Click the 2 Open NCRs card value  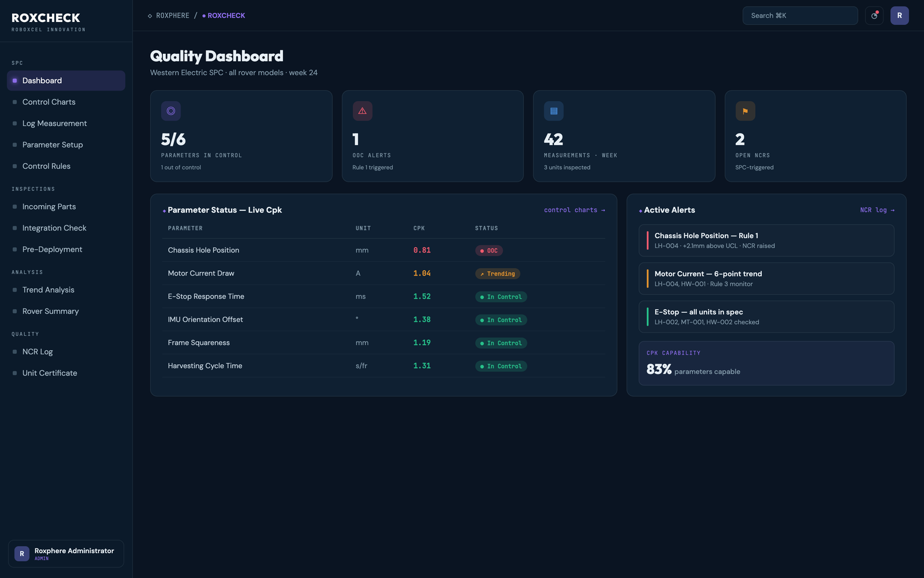[740, 139]
